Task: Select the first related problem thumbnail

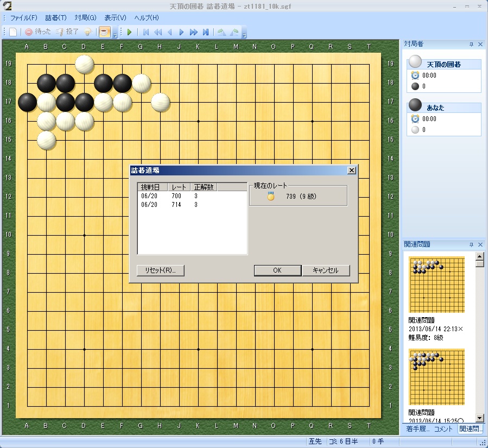Action: pos(436,285)
